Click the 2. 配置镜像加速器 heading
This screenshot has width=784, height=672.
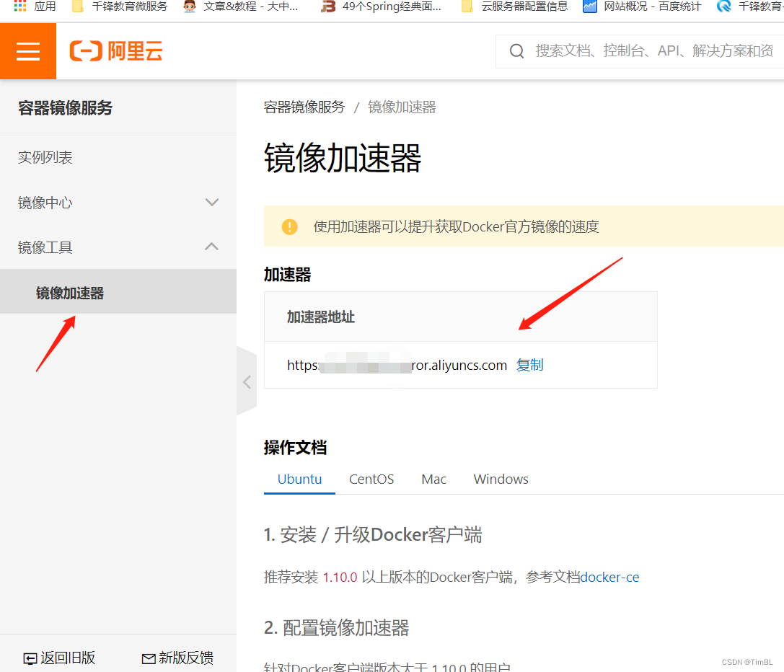click(x=337, y=627)
